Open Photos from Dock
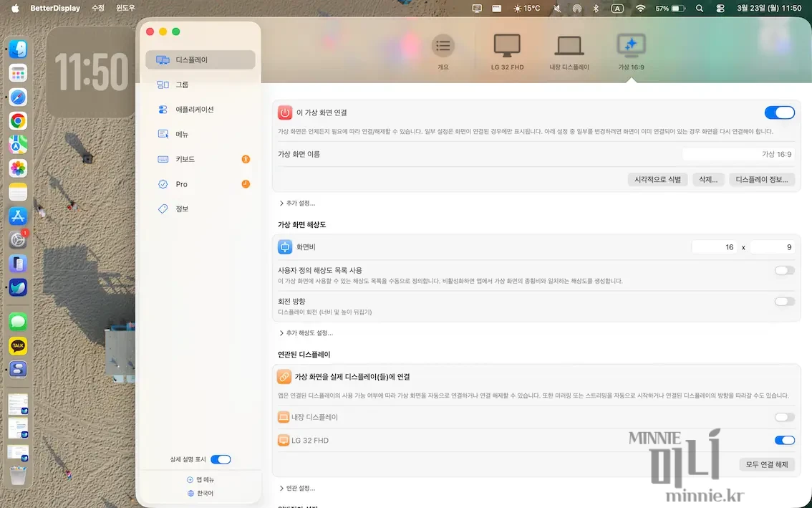Screen dimensions: 812x508 tap(18, 168)
